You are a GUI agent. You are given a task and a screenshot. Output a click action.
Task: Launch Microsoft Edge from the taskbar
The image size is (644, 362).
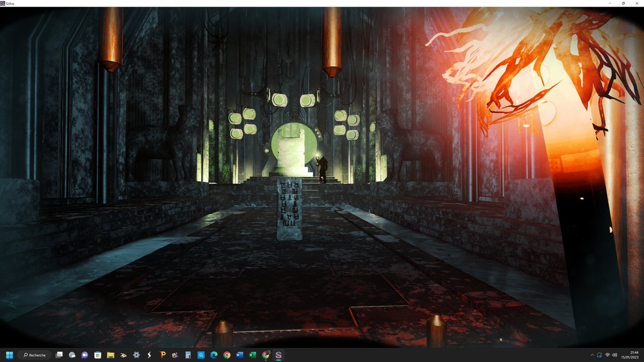click(x=214, y=355)
